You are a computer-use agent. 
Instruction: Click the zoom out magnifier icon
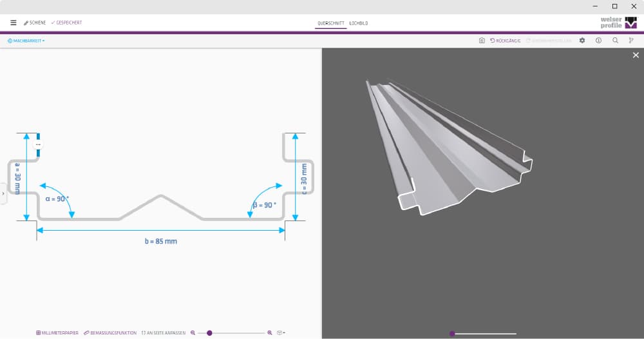pyautogui.click(x=193, y=333)
